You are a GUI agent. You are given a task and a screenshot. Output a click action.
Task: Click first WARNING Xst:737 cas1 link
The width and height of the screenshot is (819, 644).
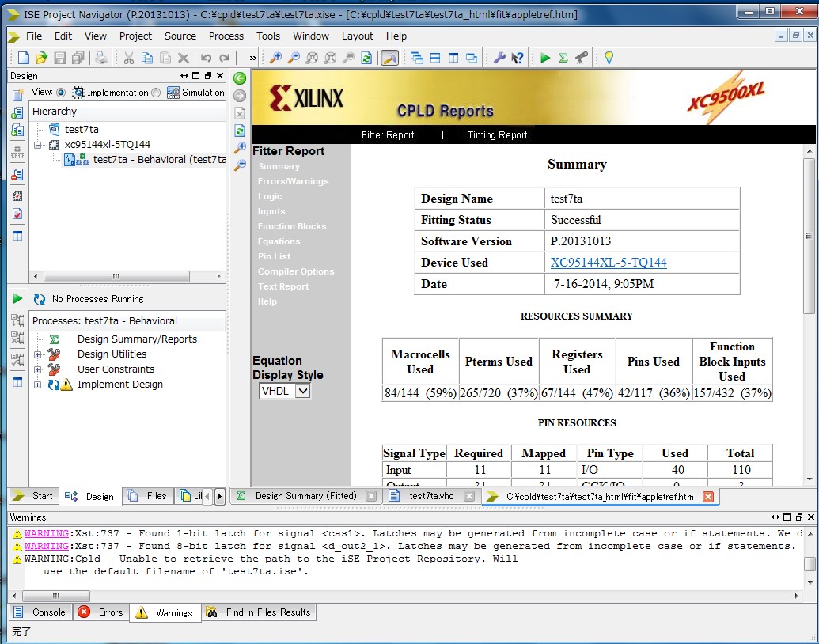pos(47,533)
